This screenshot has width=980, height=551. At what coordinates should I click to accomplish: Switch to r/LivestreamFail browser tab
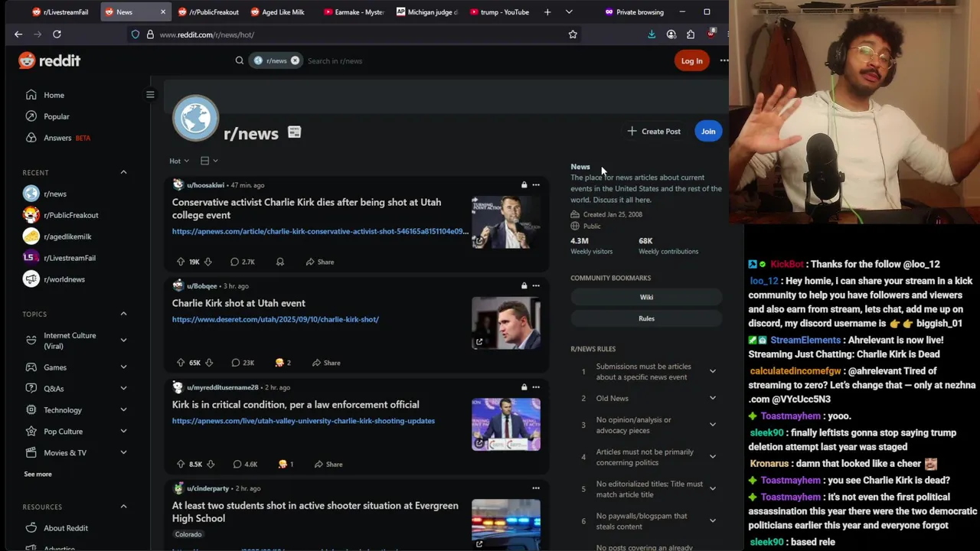[61, 11]
